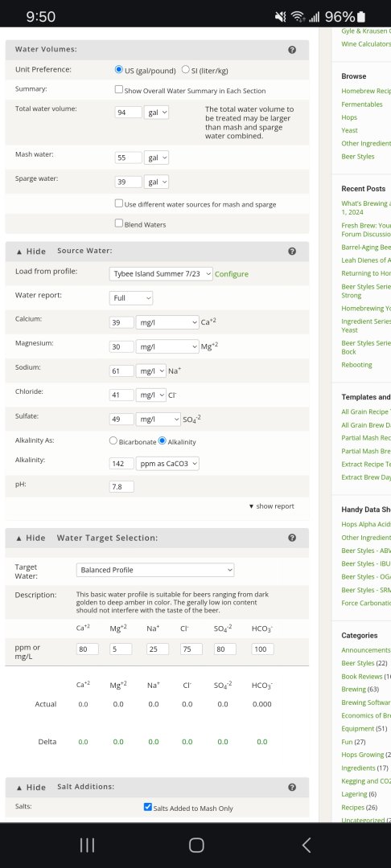Open help icon for Source Water section
This screenshot has width=391, height=868.
click(x=292, y=252)
